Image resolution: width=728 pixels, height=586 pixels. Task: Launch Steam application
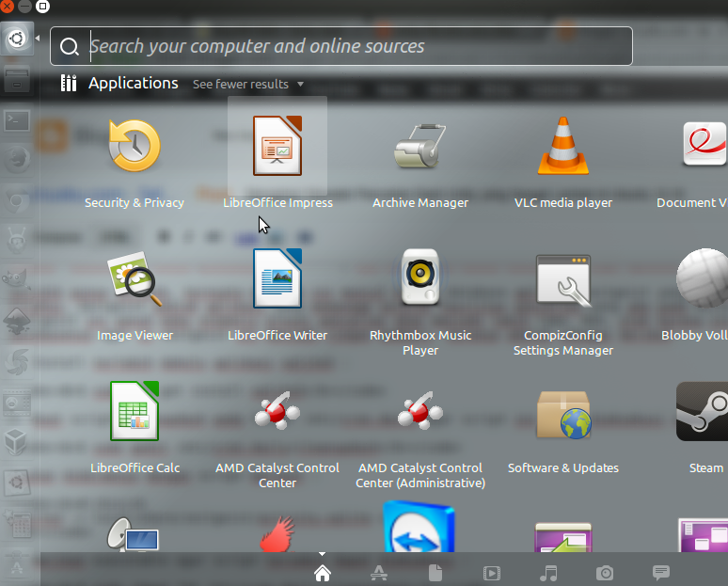(702, 411)
